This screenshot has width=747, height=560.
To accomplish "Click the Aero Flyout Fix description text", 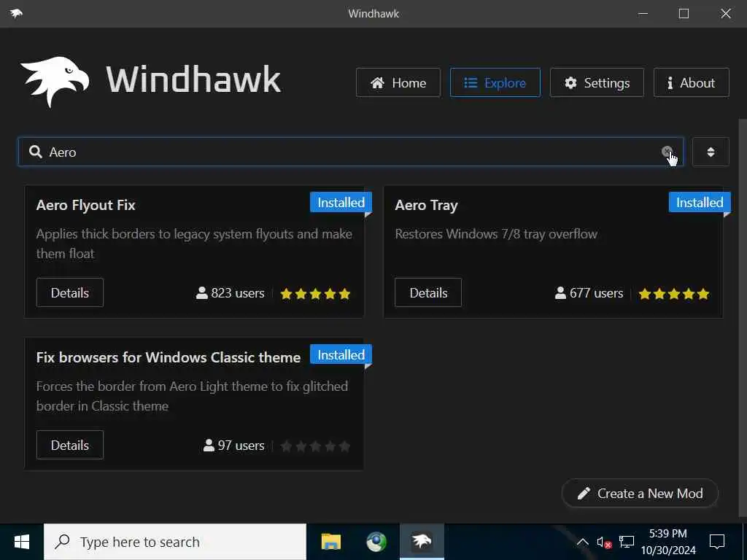I will coord(194,244).
